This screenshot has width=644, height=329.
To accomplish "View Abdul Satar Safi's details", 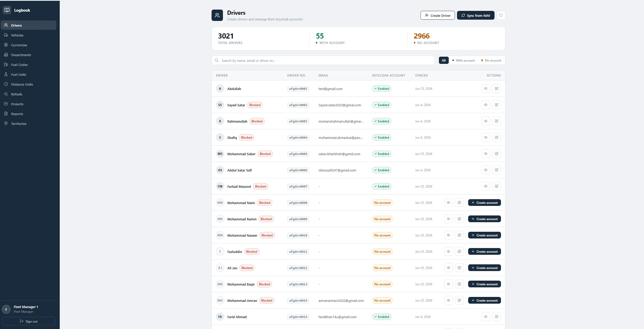I will pyautogui.click(x=485, y=170).
